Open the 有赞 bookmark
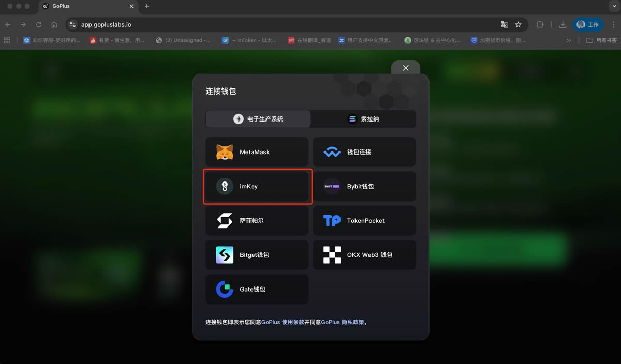Image resolution: width=621 pixels, height=364 pixels. click(x=117, y=40)
